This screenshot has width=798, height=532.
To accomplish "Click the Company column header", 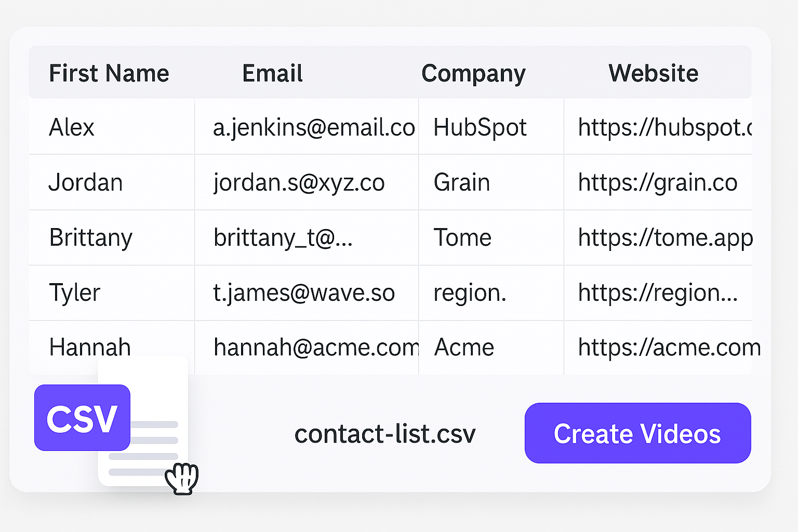I will click(x=473, y=73).
